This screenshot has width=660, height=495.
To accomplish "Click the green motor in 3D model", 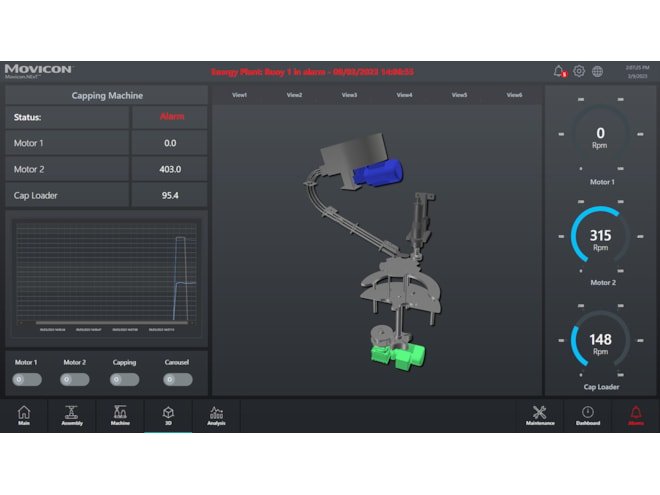I will click(x=396, y=355).
